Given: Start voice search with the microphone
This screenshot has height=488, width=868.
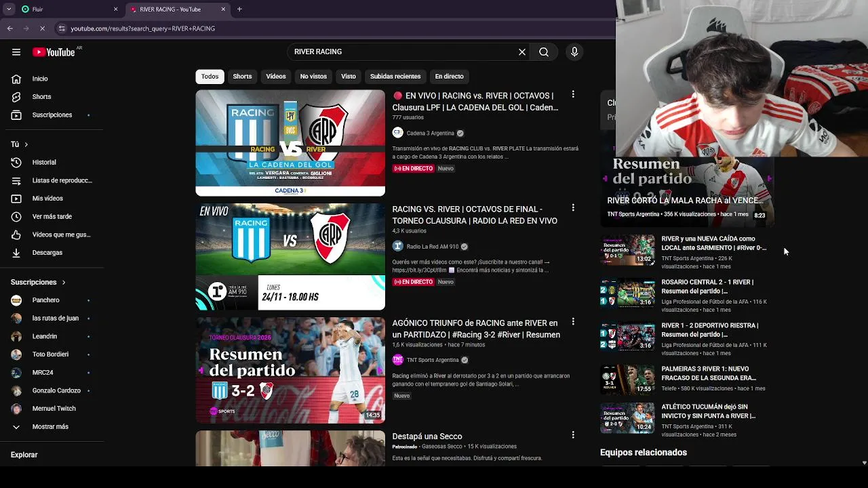Looking at the screenshot, I should click(x=574, y=52).
